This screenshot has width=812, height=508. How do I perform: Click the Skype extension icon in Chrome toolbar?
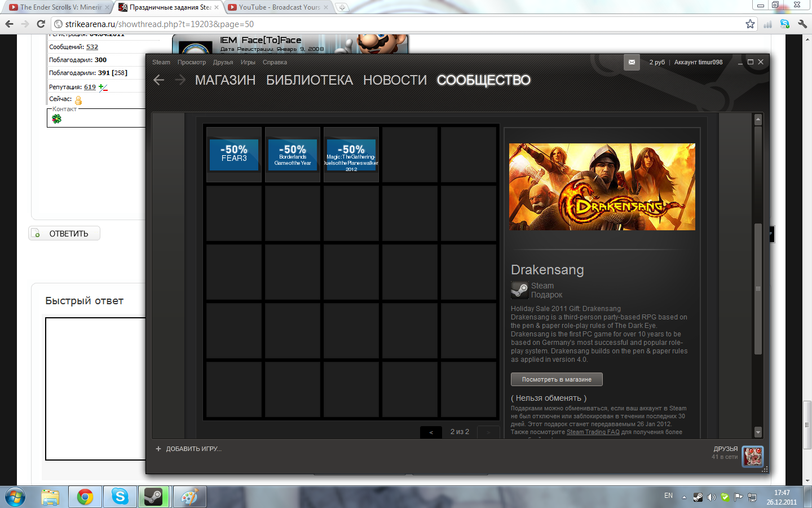point(784,24)
